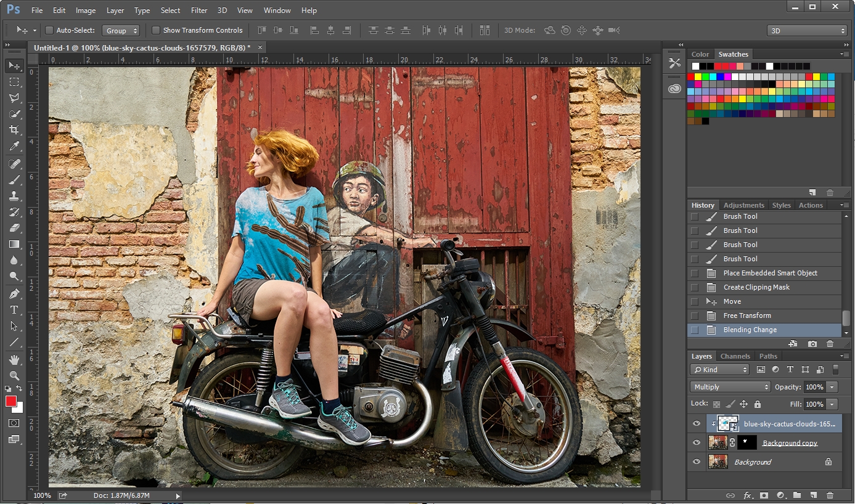Switch to the Channels tab
Viewport: 855px width, 504px height.
click(735, 356)
